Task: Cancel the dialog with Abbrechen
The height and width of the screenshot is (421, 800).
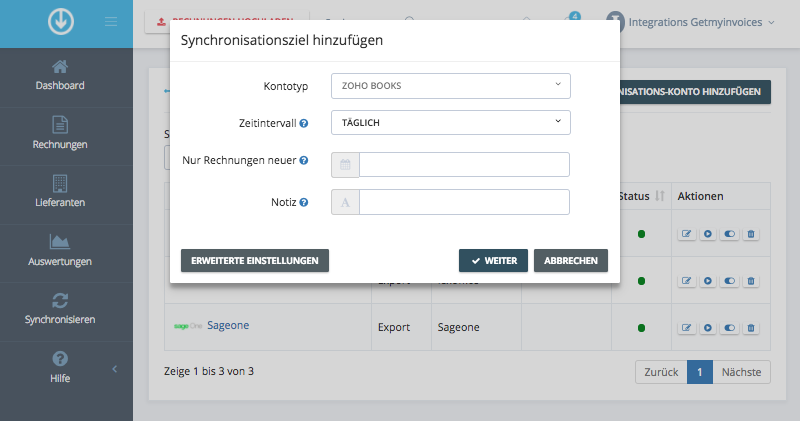Action: [570, 260]
